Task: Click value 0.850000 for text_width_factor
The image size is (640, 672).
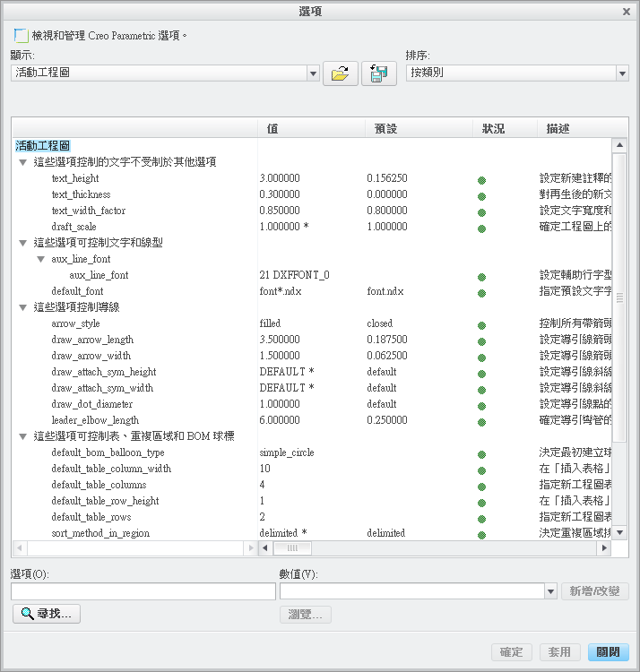Action: point(280,211)
